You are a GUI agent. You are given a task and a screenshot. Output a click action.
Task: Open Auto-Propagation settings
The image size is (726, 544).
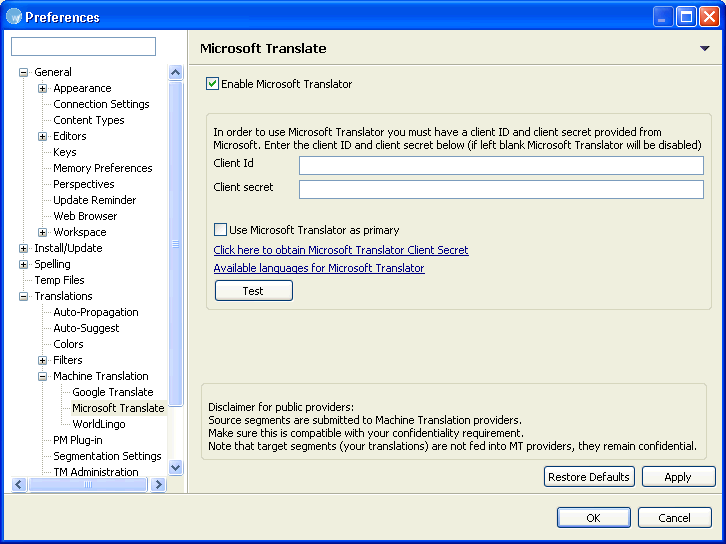click(x=95, y=312)
